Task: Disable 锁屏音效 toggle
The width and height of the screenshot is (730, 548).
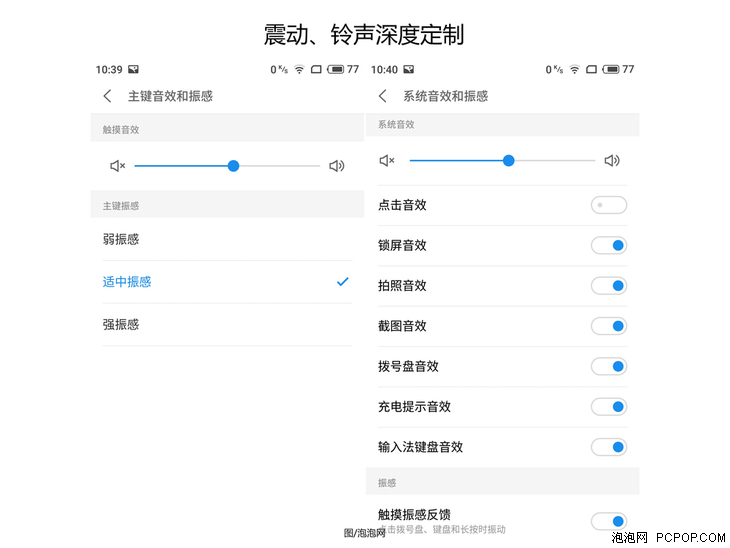Action: 609,245
